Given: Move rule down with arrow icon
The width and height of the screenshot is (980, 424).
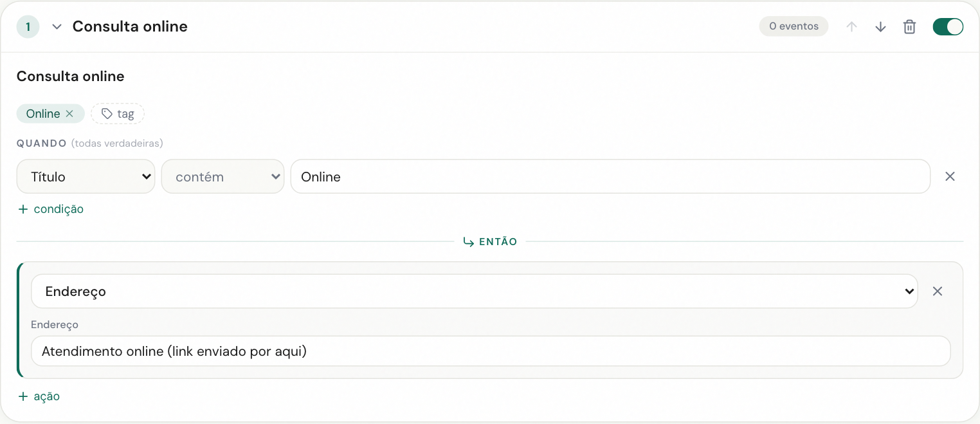Looking at the screenshot, I should (x=881, y=27).
